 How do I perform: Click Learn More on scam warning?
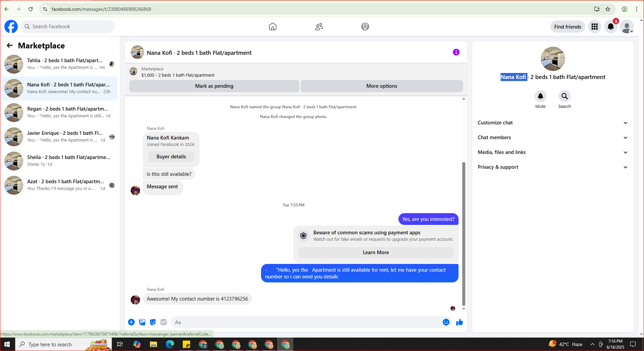(x=376, y=252)
